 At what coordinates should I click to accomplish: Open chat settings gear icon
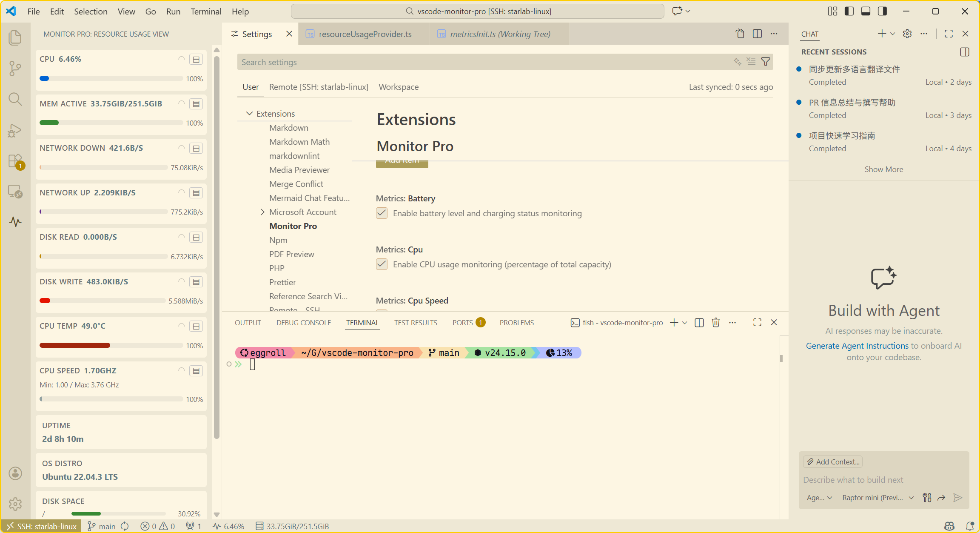click(x=907, y=34)
